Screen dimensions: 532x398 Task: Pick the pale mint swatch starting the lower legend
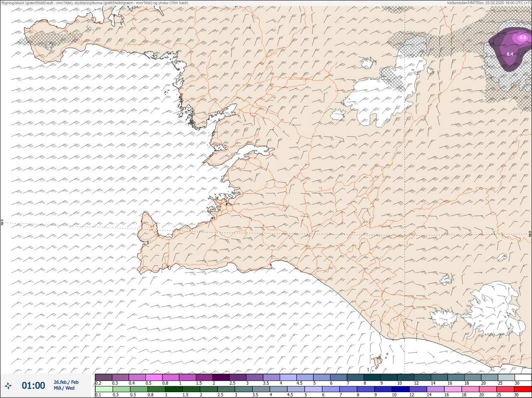click(104, 389)
